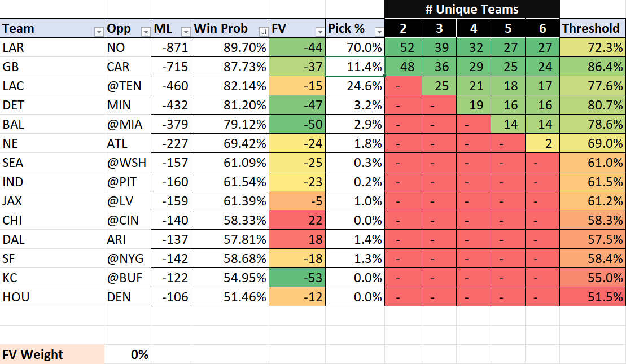Viewport: 626px width, 364px height.
Task: Select the Threshold header cell
Action: [590, 28]
